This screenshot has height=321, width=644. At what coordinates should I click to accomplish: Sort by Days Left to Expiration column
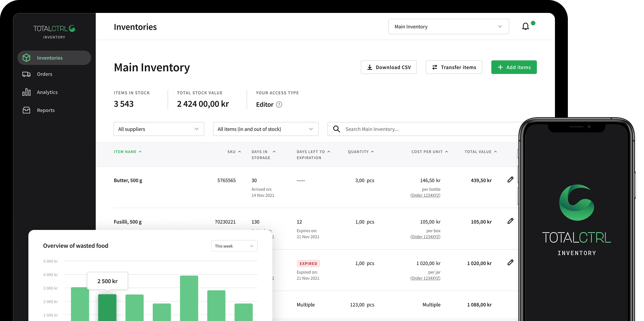313,155
